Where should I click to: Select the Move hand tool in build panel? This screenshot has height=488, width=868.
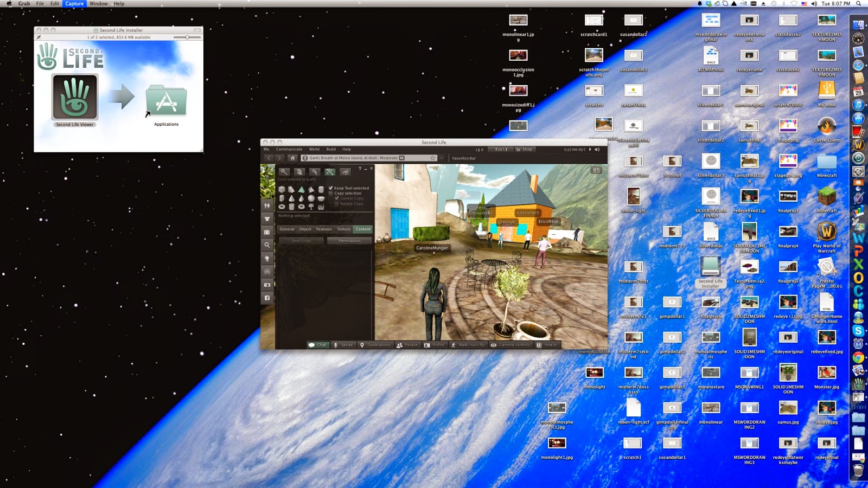point(299,172)
